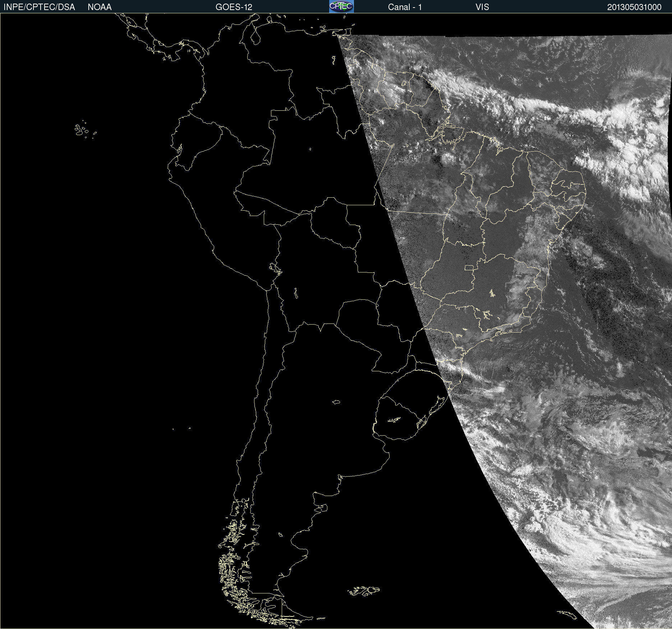Click the INPE/CPTEC/DSA header text

tap(39, 7)
